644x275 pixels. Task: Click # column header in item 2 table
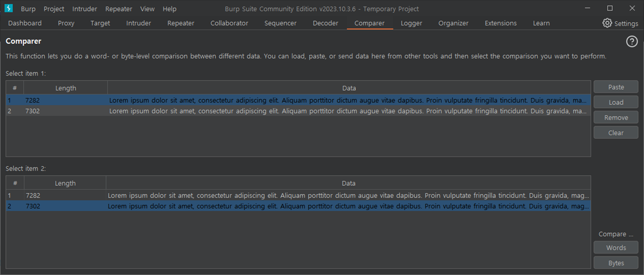[15, 183]
